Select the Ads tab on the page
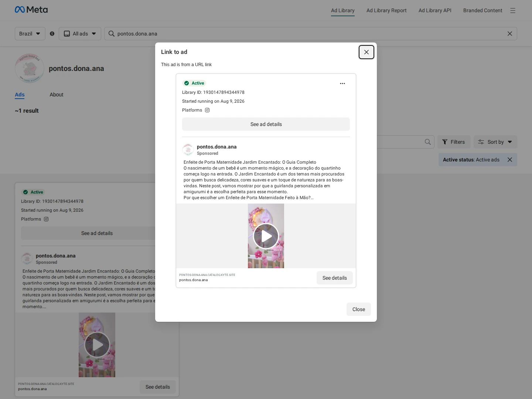 click(x=20, y=95)
